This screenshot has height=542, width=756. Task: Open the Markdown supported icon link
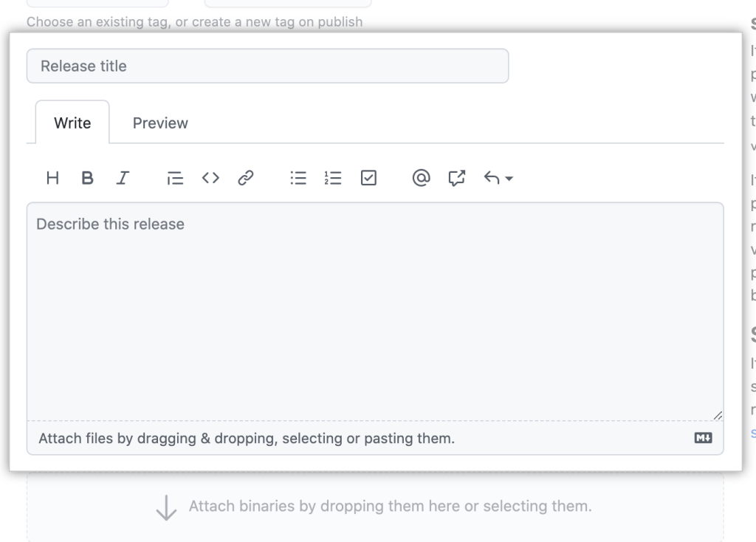click(703, 439)
